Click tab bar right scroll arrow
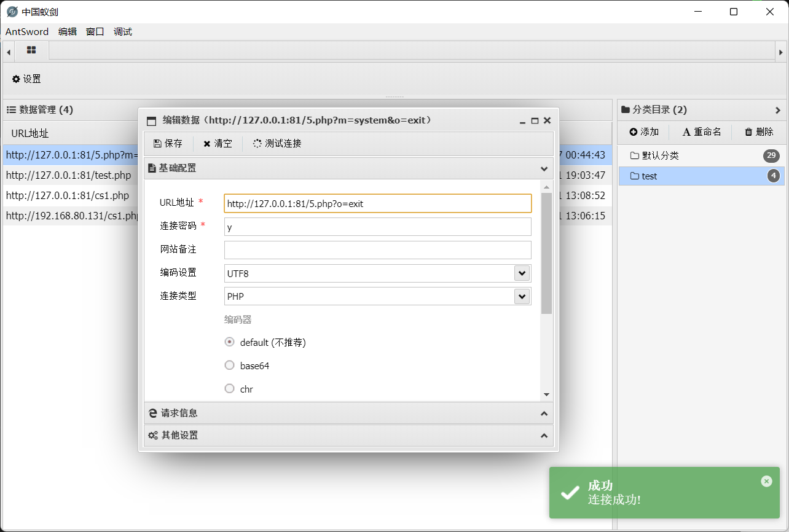This screenshot has height=532, width=789. point(781,52)
